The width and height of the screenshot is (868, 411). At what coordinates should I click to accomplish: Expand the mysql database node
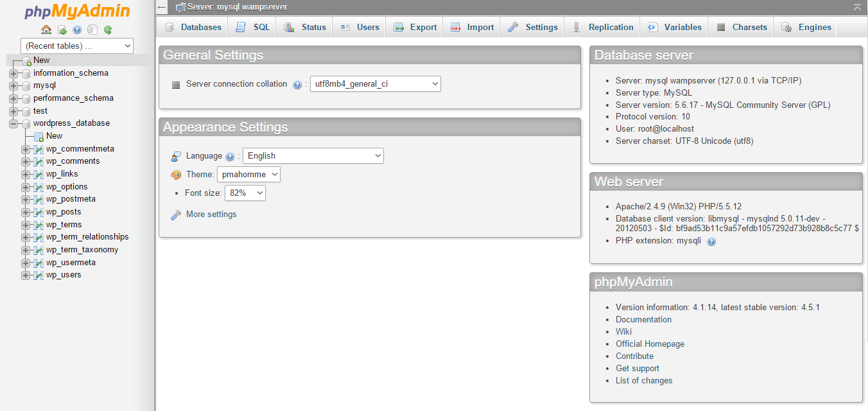tap(13, 86)
